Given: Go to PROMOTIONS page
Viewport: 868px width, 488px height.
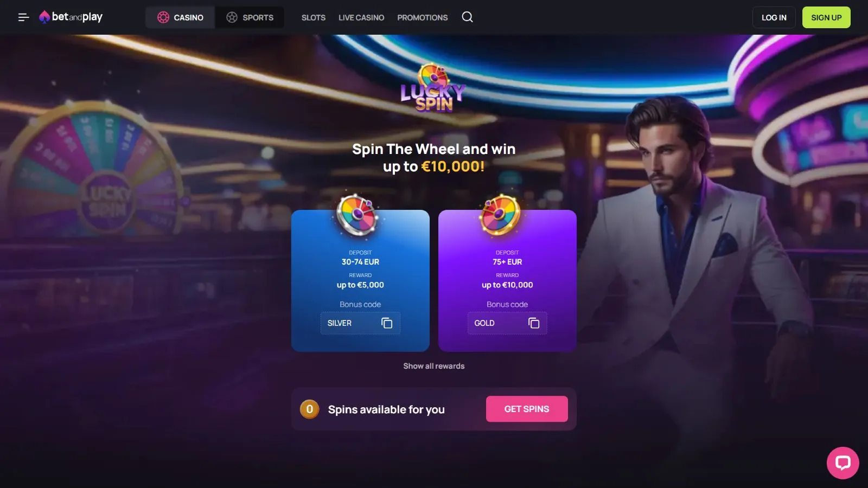Looking at the screenshot, I should [x=423, y=17].
